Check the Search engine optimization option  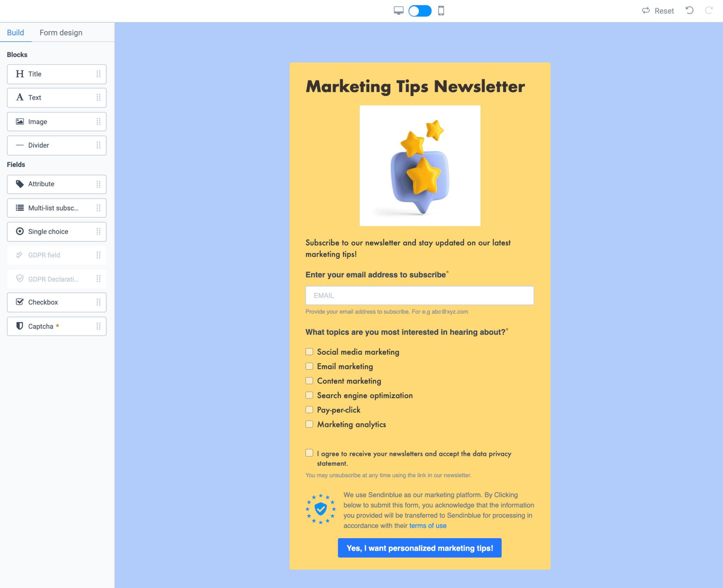click(309, 395)
